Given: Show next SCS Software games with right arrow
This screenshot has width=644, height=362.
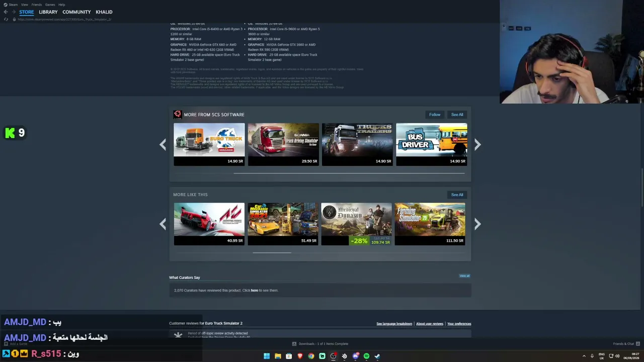Looking at the screenshot, I should point(477,145).
